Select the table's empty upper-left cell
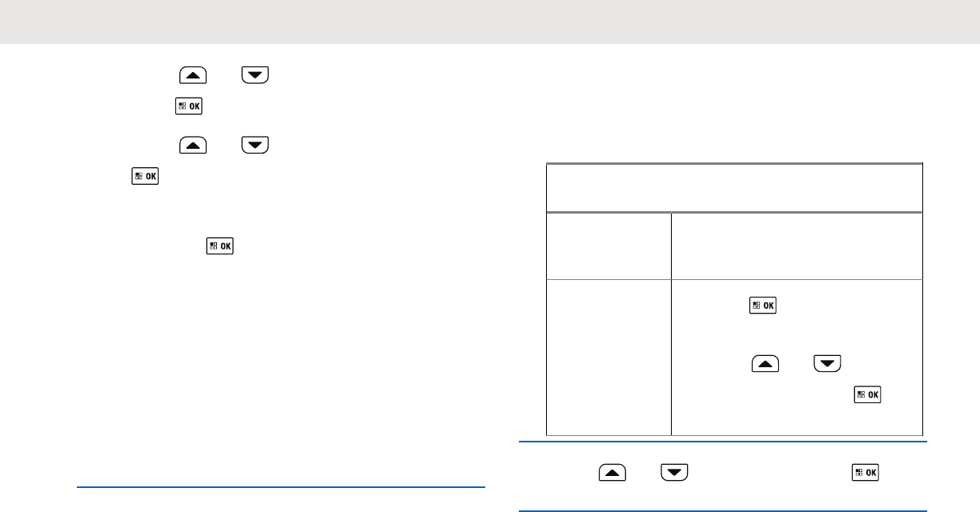The image size is (980, 512). coord(608,246)
